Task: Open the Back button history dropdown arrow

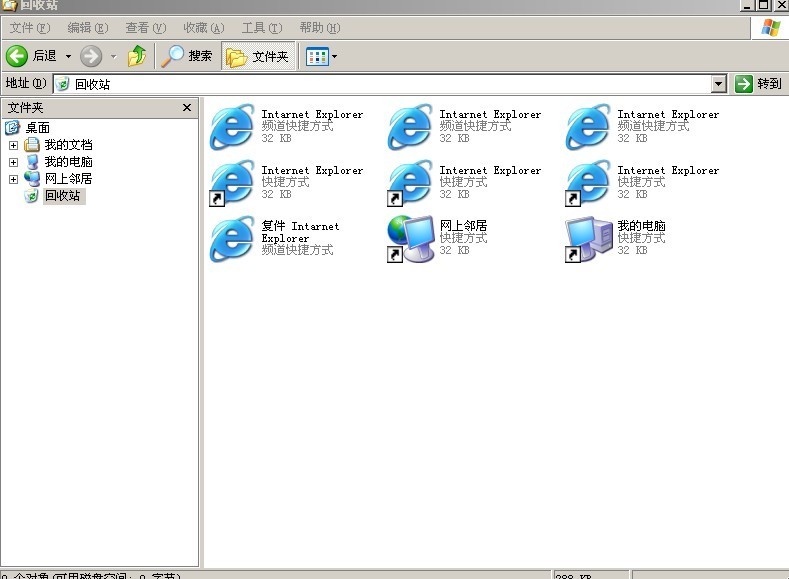Action: pyautogui.click(x=69, y=56)
